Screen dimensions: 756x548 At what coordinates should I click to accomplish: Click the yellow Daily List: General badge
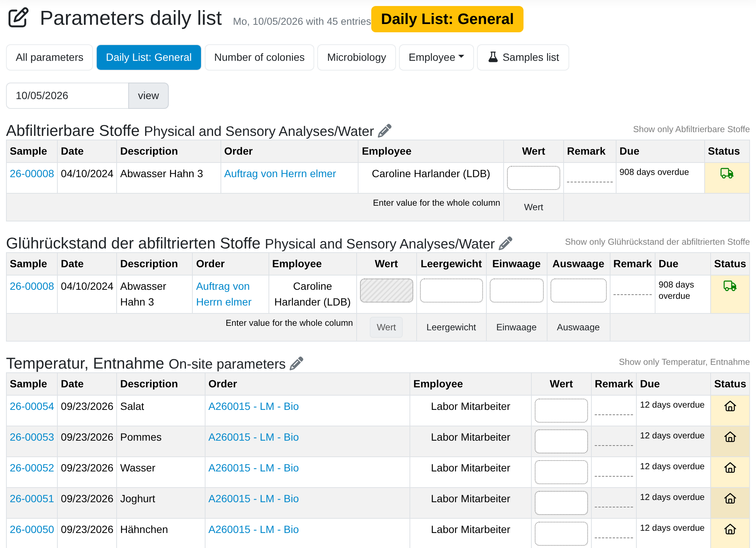click(x=447, y=19)
